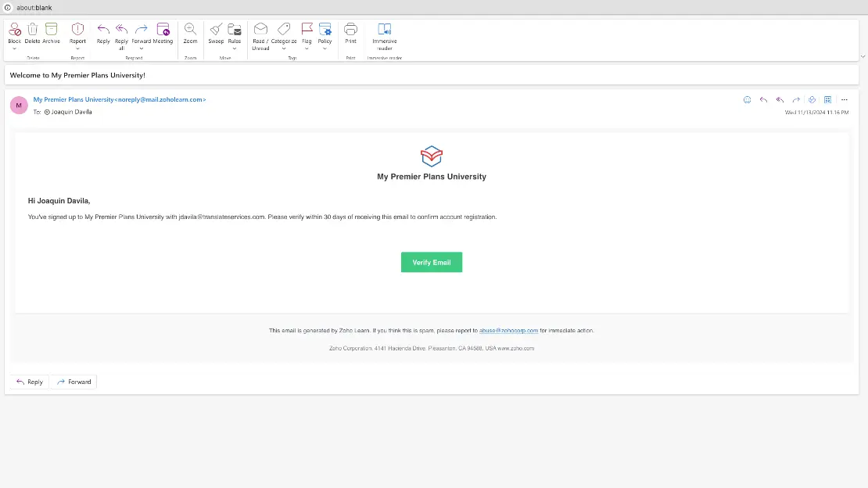Click recipient Joaquin Davila
The height and width of the screenshot is (488, 868).
click(71, 112)
